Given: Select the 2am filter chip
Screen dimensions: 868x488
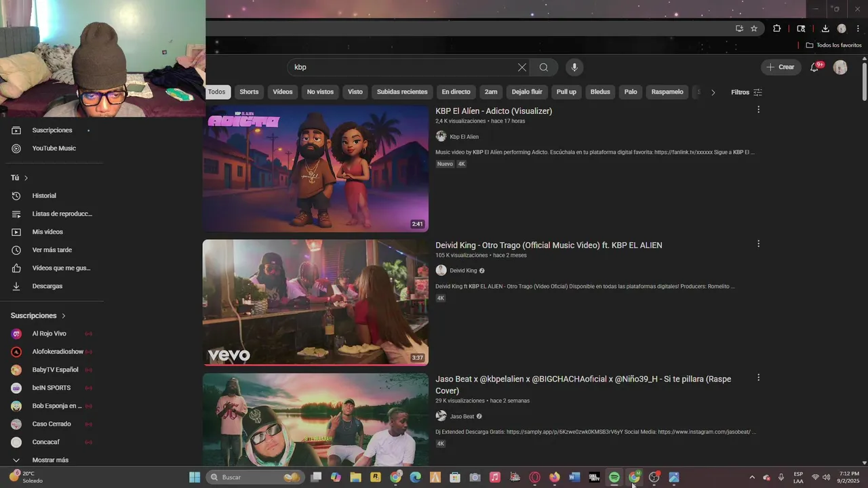Looking at the screenshot, I should click(x=491, y=92).
